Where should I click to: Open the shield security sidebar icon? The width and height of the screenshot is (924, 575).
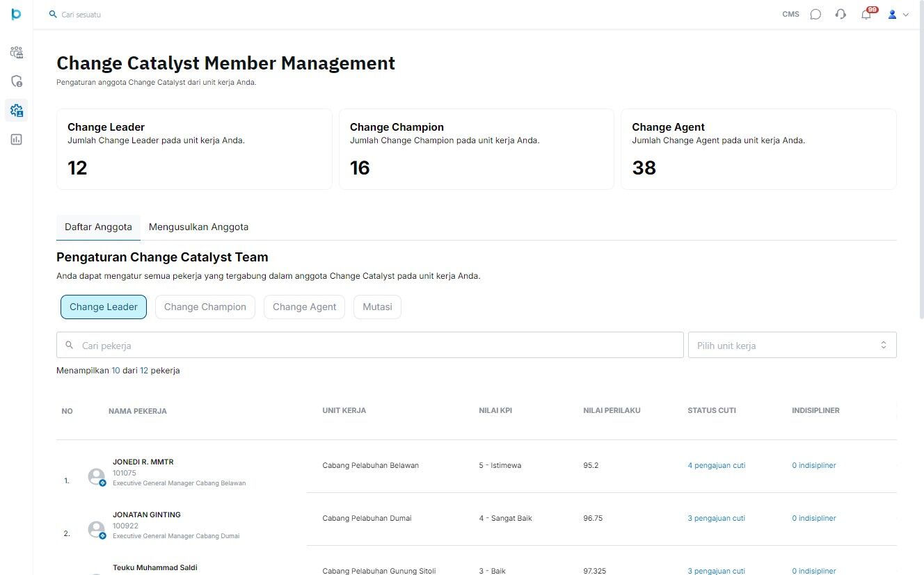(16, 81)
